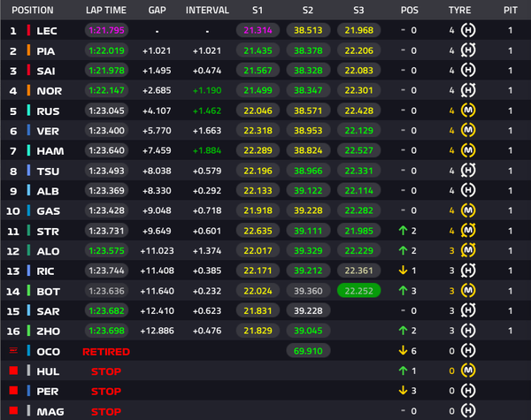
Task: Click the hard tyre icon in SAI row
Action: tap(468, 71)
